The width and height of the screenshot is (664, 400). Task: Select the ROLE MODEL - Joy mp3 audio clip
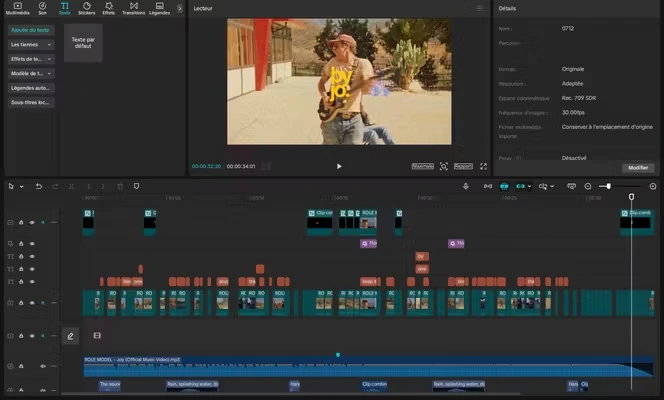(368, 367)
